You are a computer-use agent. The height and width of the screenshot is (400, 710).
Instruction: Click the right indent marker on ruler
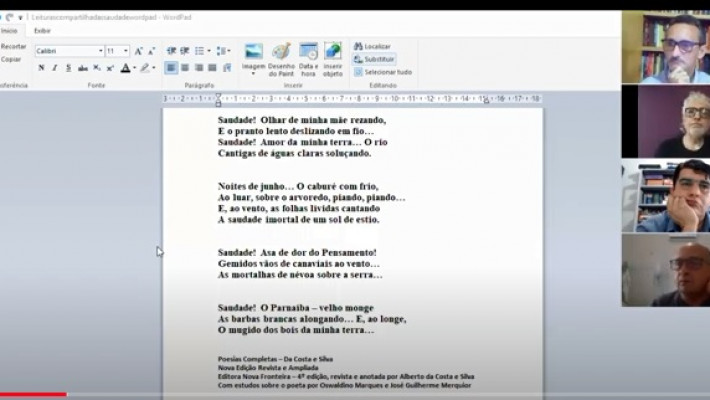click(486, 101)
